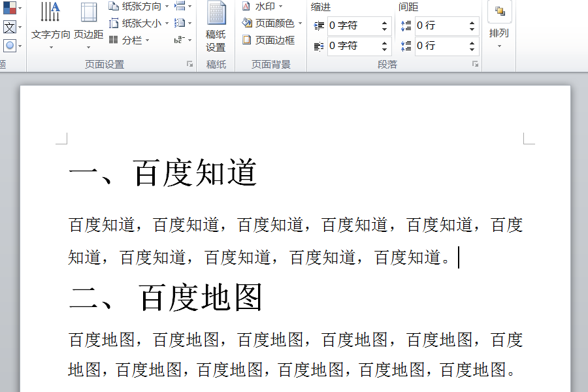Open Page Borders (页面边框)

[269, 40]
